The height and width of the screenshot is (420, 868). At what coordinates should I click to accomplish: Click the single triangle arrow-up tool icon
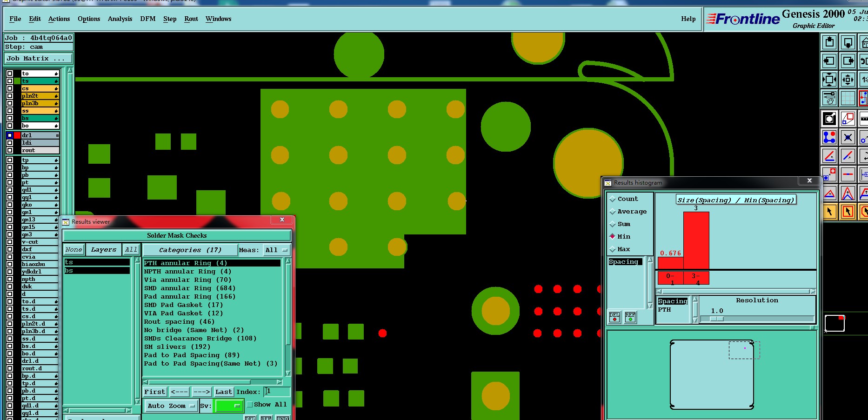coord(829,193)
